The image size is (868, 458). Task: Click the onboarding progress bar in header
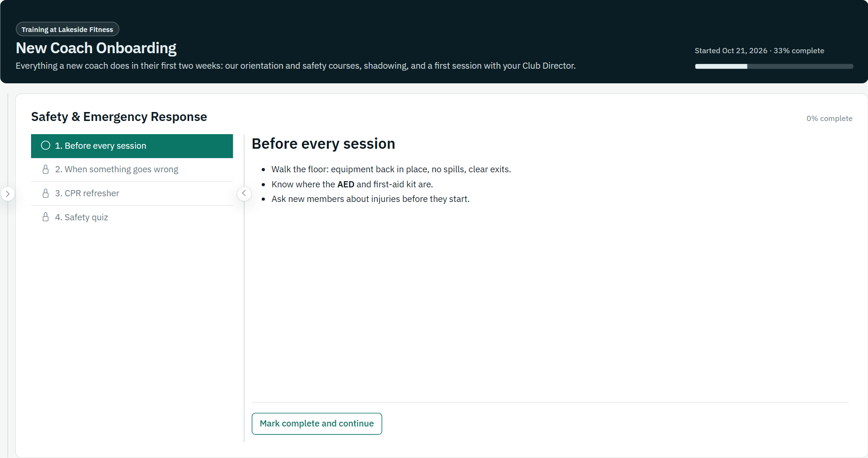774,66
